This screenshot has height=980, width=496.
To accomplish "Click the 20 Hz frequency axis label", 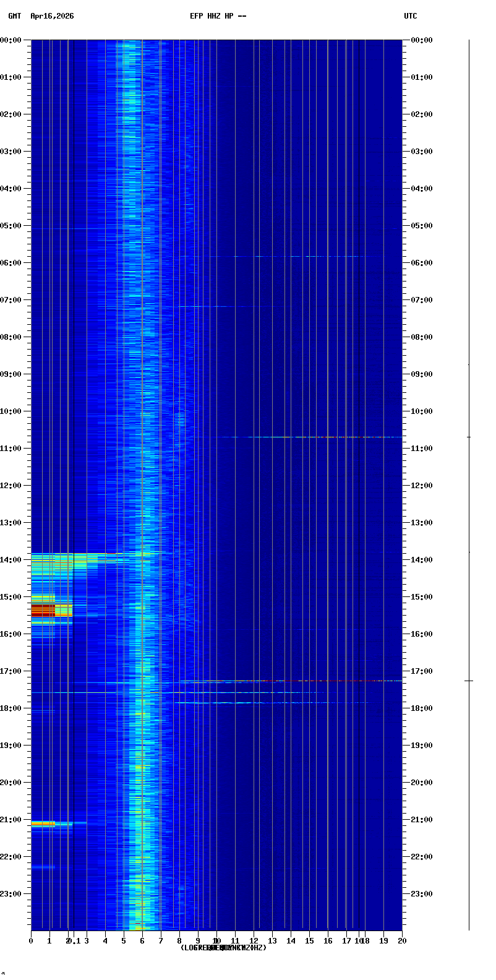I will [x=402, y=941].
